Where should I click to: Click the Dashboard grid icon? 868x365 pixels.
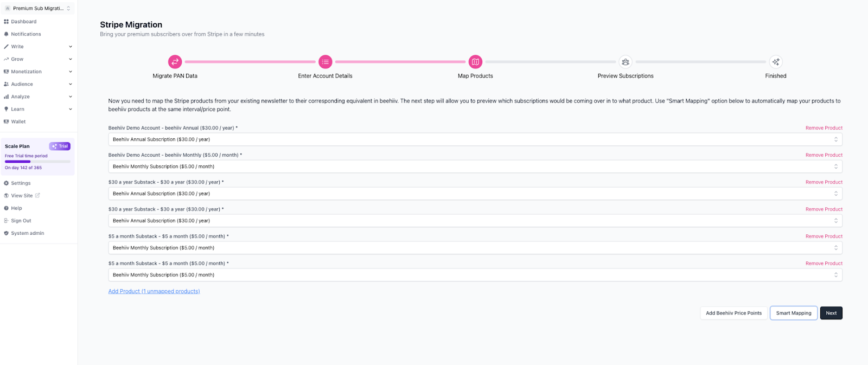point(6,22)
